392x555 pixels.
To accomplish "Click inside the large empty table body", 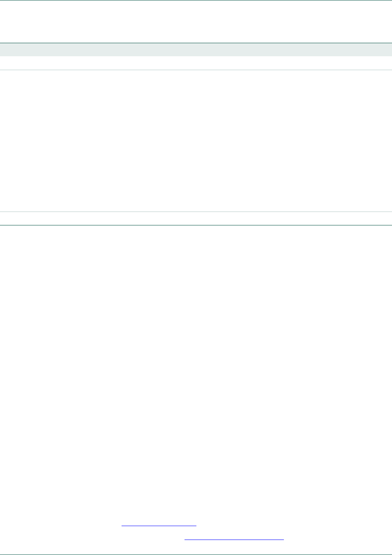I will point(196,141).
